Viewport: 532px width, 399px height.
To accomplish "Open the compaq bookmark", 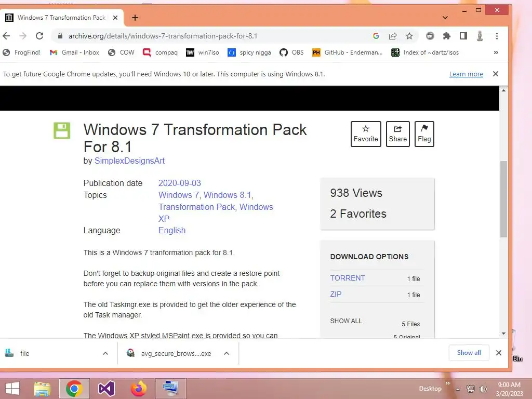I will tap(160, 52).
